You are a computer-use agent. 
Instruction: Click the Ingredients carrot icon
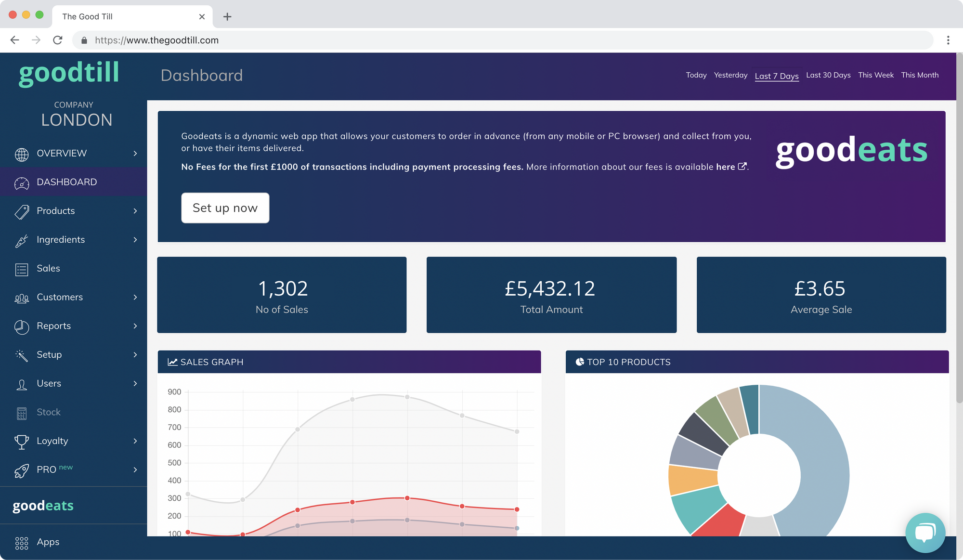pos(22,241)
